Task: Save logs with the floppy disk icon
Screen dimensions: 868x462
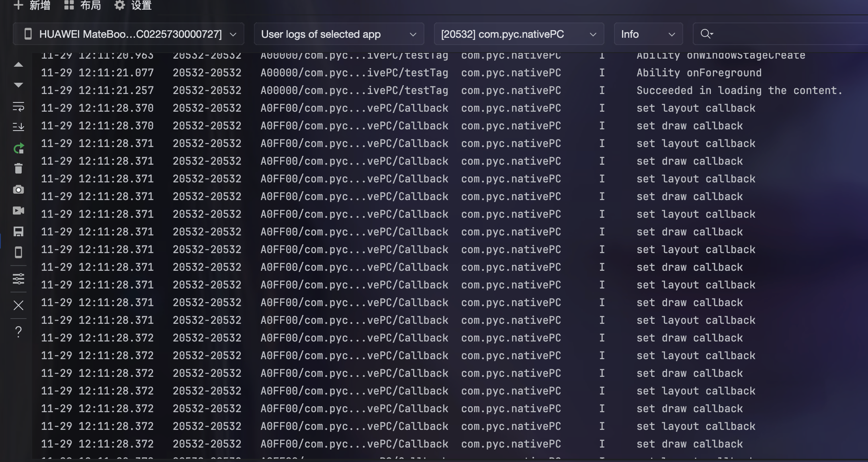Action: coord(18,231)
